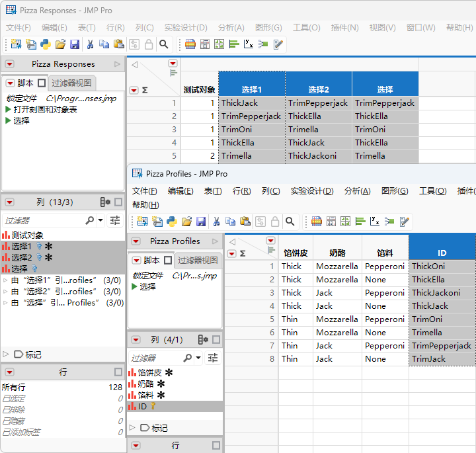Click Search magnifier icon in Pizza Responses toolbar
476x453 pixels.
(x=164, y=44)
